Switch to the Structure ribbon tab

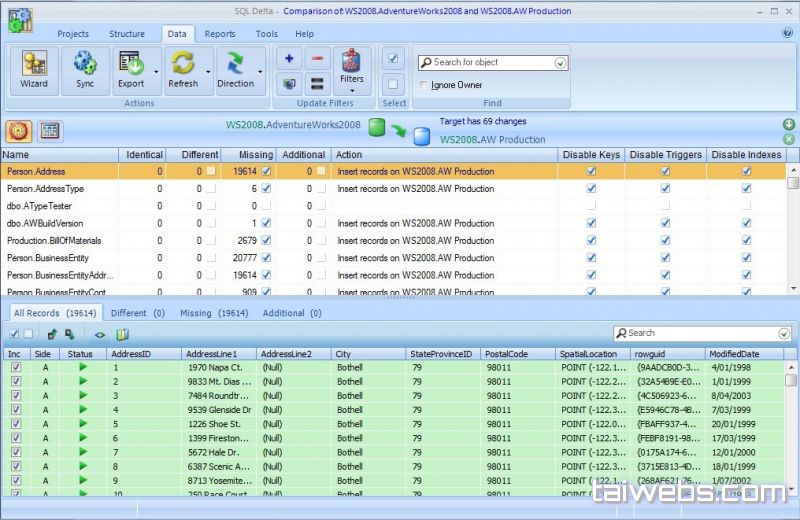pos(127,34)
